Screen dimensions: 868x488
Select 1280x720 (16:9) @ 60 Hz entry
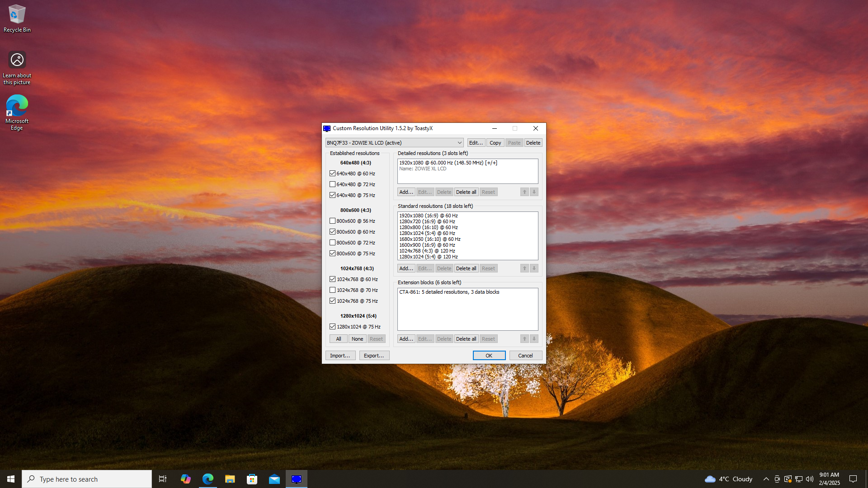[x=467, y=221]
